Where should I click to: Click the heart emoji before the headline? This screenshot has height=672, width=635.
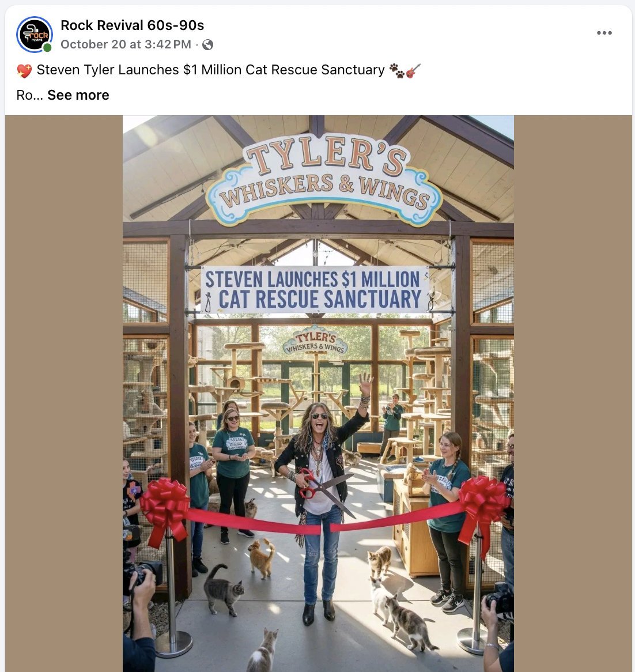(x=24, y=70)
